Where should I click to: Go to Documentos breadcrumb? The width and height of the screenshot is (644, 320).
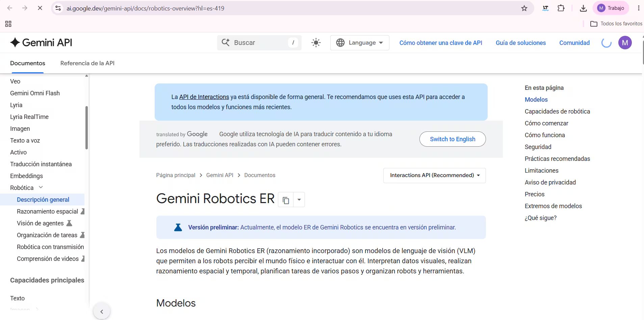point(260,175)
